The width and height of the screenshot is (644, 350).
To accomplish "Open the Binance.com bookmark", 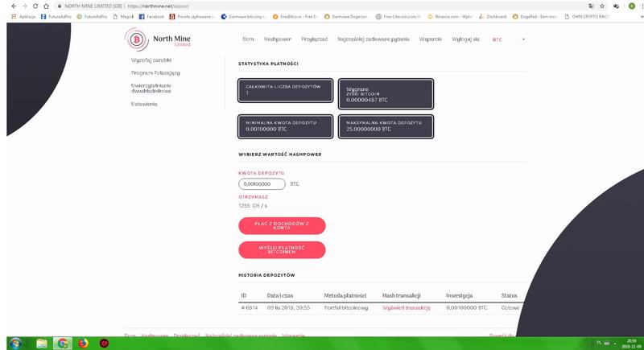I will click(450, 17).
